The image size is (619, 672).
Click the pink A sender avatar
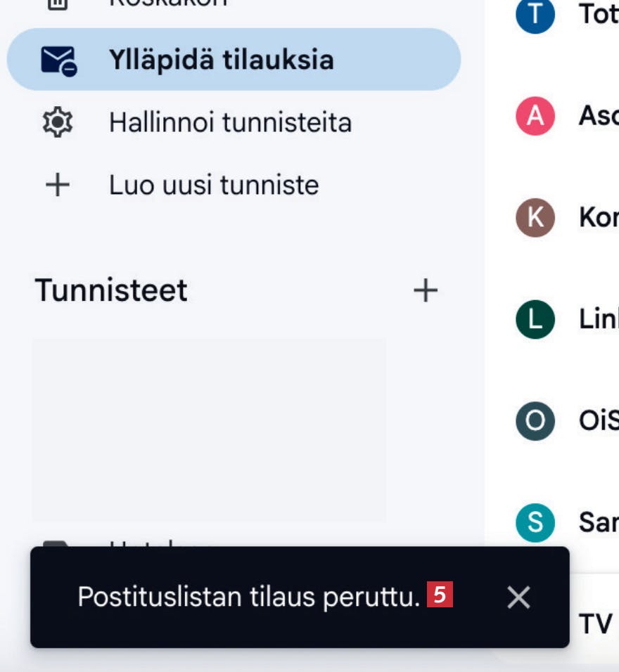click(535, 116)
